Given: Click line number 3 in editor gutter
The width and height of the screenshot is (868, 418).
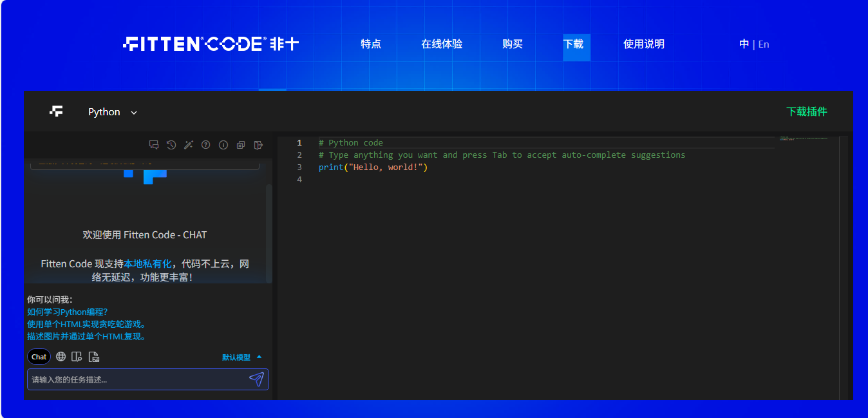Looking at the screenshot, I should (x=299, y=167).
